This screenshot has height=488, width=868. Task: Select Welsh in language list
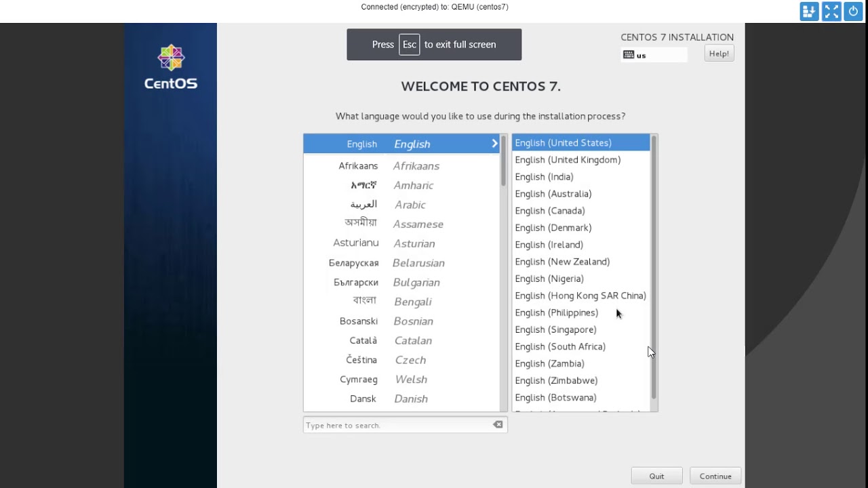coord(401,380)
